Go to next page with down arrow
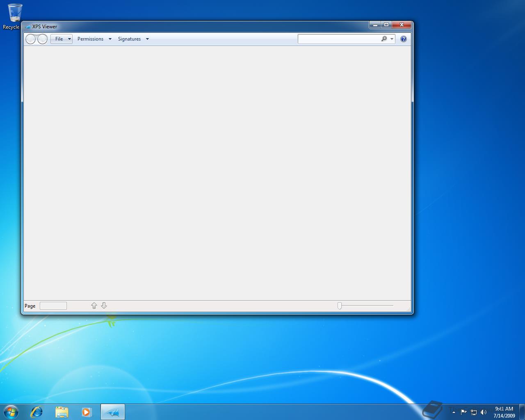Screen dimensions: 525x420 104,306
